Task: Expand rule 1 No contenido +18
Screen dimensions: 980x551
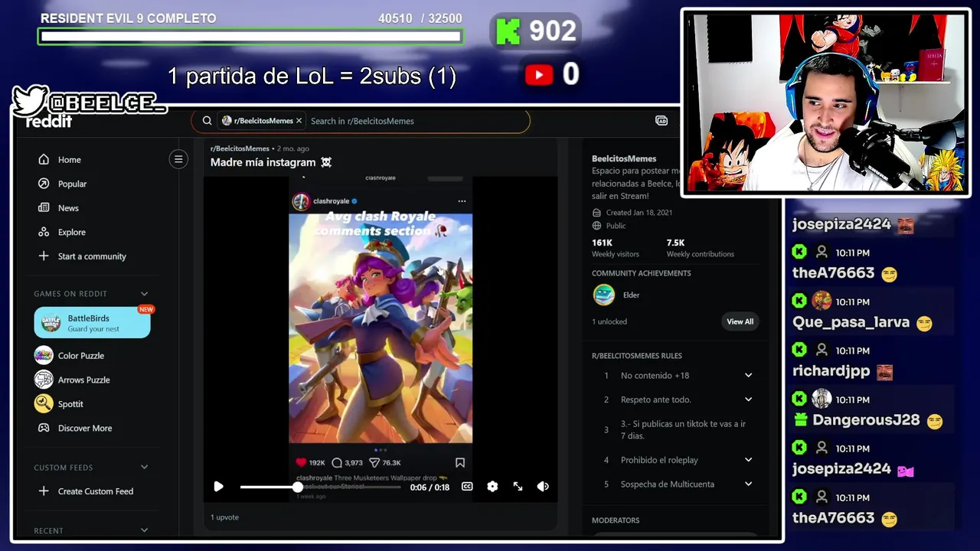Action: pos(748,376)
